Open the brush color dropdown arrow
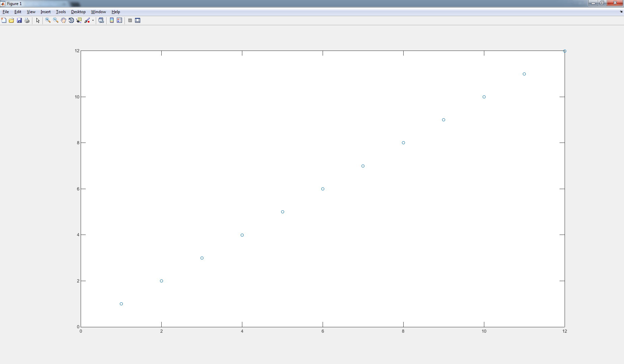Viewport: 624px width, 364px height. pos(93,21)
